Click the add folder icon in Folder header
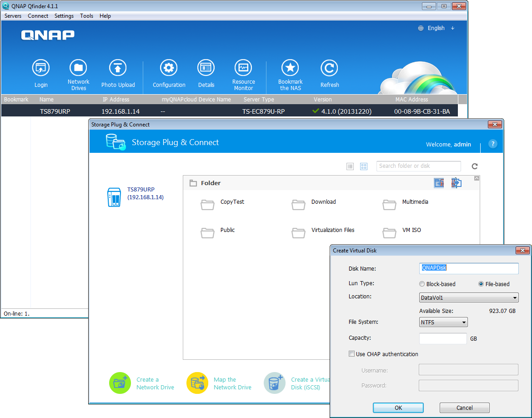This screenshot has width=532, height=418. [439, 183]
